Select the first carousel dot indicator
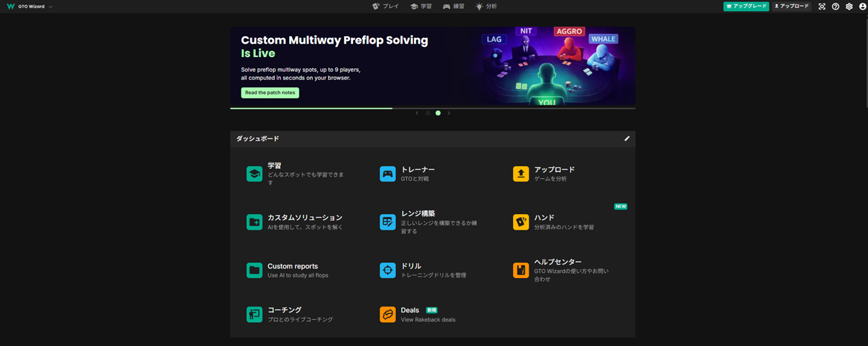 click(x=428, y=114)
